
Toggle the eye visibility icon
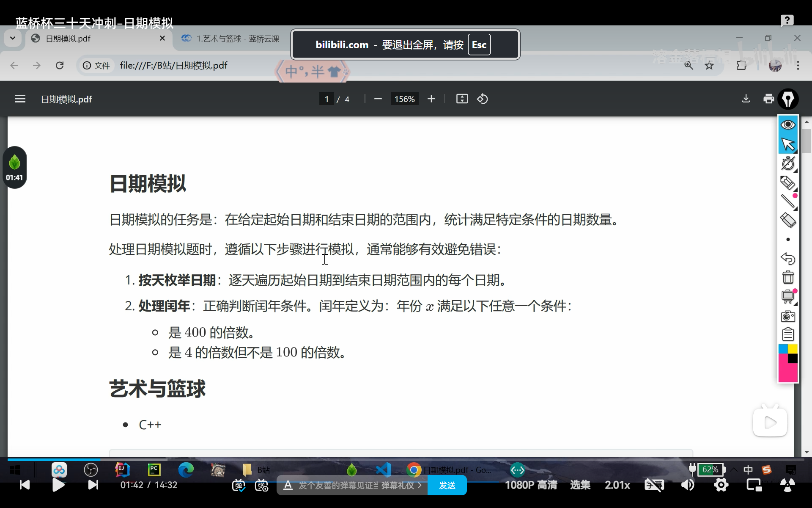788,125
